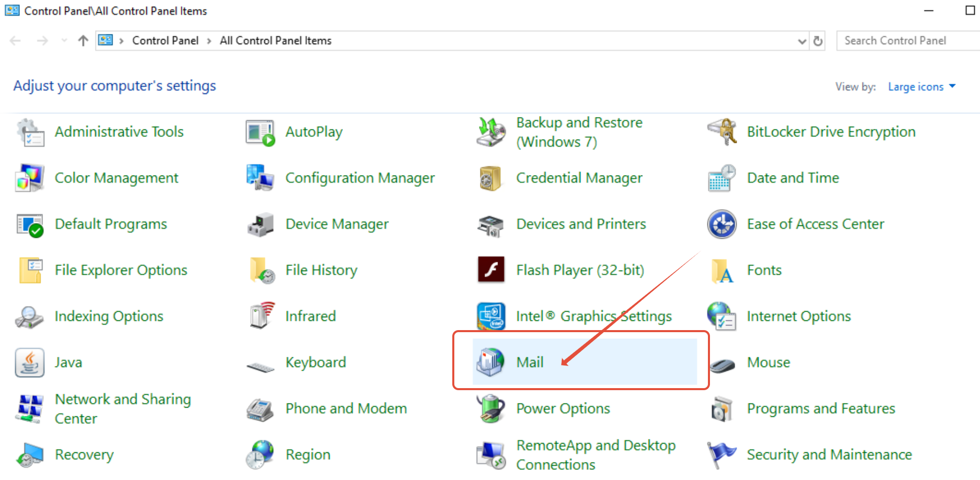Open the Mail link text
Viewport: 980px width, 480px height.
pos(530,362)
